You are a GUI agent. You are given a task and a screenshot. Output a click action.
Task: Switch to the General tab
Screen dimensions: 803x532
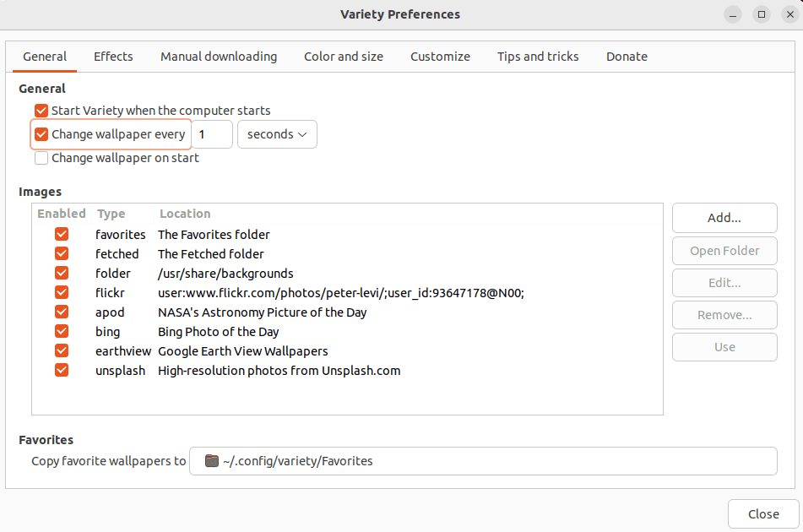[45, 57]
